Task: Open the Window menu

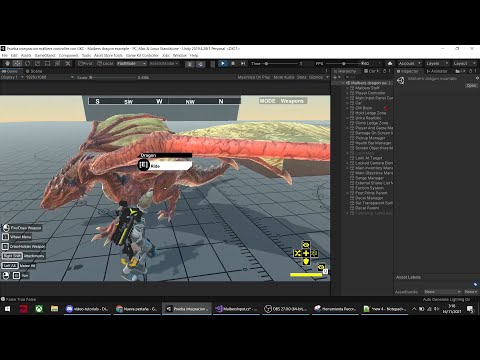Action: coord(180,55)
